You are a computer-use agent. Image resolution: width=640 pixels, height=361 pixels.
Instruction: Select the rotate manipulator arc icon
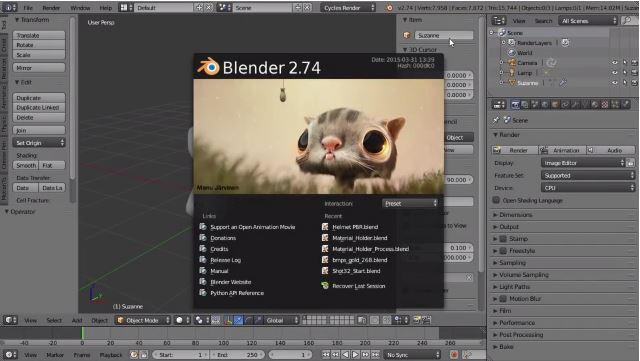(x=248, y=320)
